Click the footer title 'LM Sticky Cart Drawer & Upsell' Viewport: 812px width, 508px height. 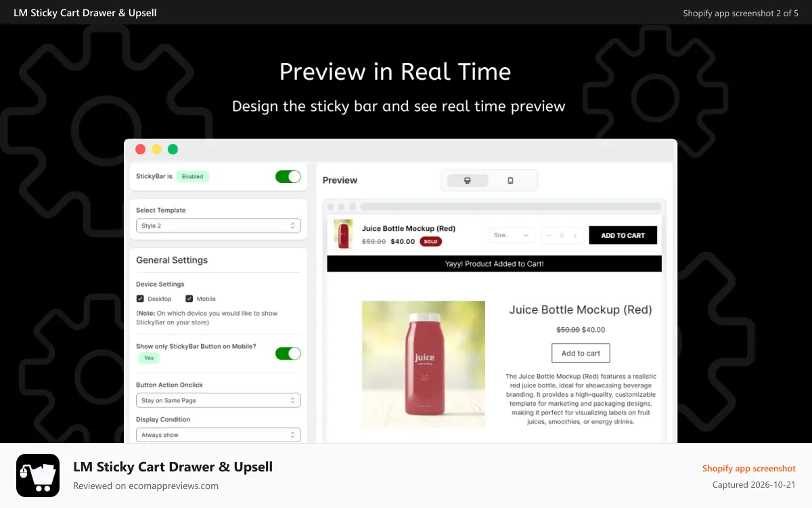173,467
